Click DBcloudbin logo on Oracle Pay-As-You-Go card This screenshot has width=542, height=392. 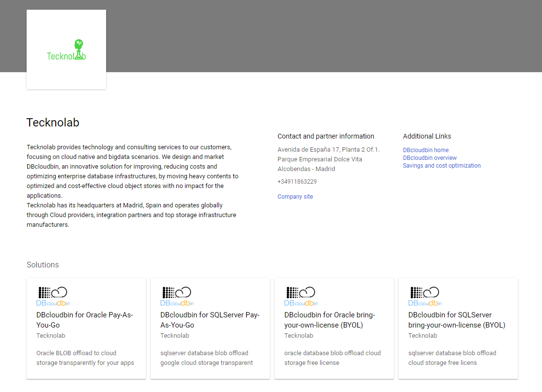click(53, 297)
